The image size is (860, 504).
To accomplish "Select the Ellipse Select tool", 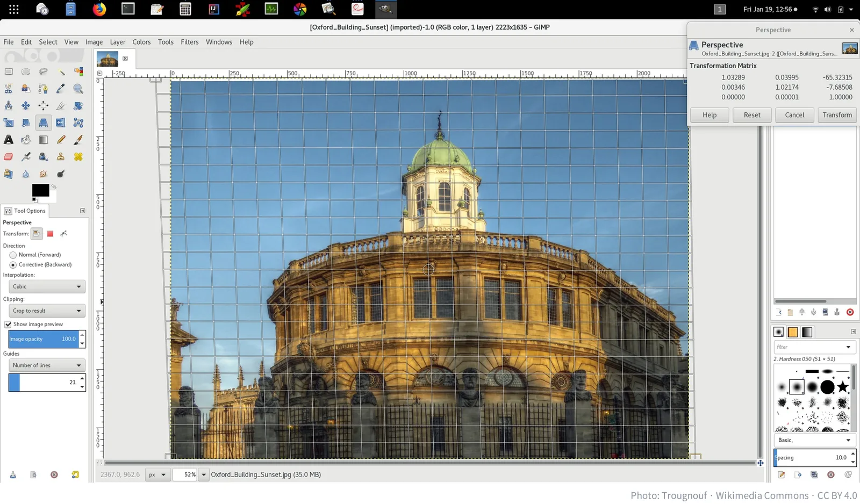I will pyautogui.click(x=26, y=71).
